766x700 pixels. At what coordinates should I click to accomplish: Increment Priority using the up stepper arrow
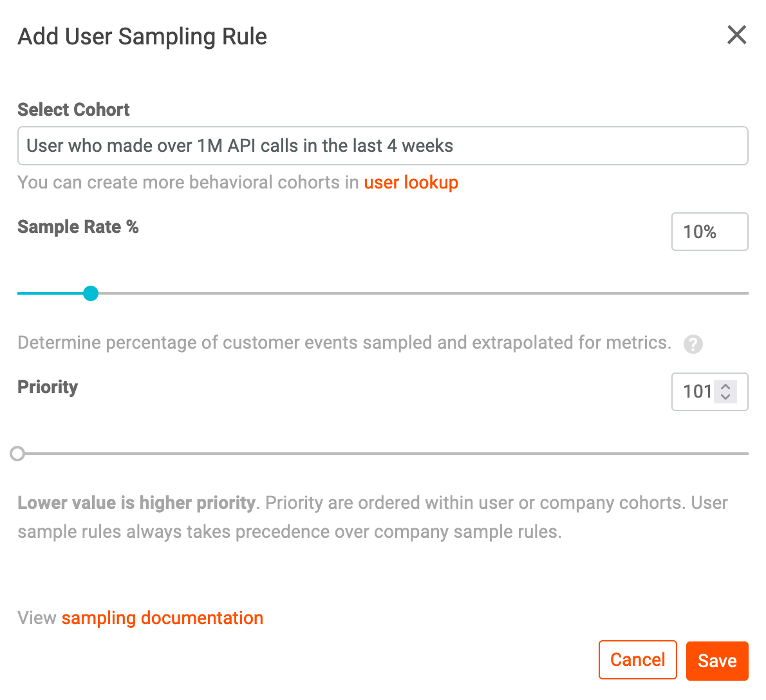[726, 387]
